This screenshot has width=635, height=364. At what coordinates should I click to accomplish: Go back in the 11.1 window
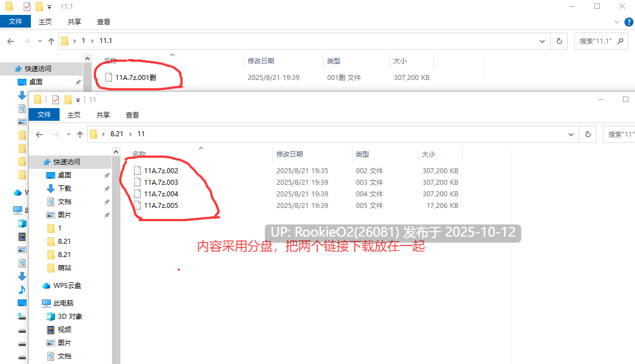click(11, 41)
